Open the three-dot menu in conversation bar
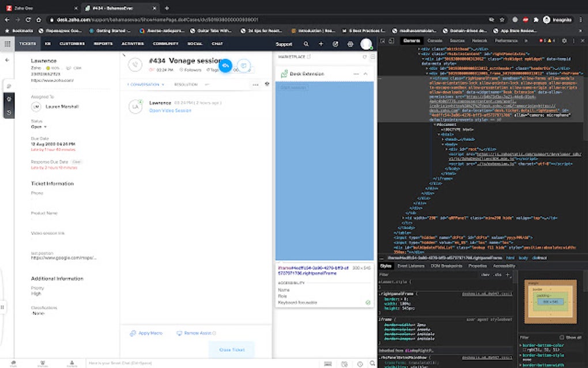This screenshot has height=368, width=588. [255, 85]
